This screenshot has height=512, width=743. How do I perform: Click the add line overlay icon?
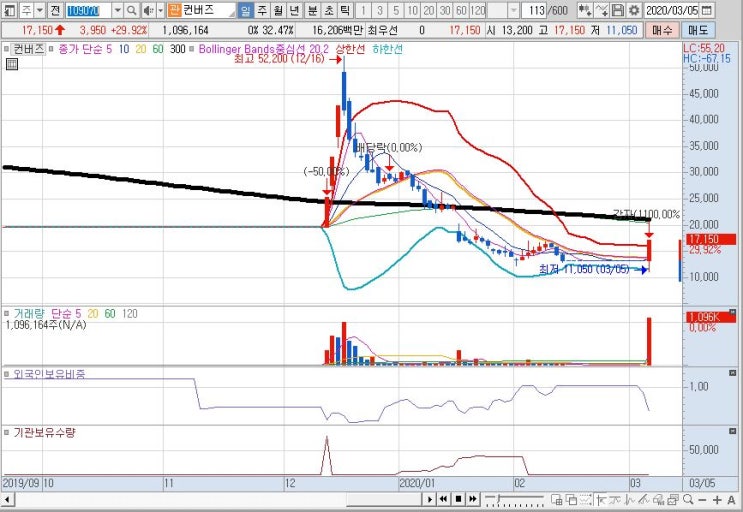[x=601, y=10]
